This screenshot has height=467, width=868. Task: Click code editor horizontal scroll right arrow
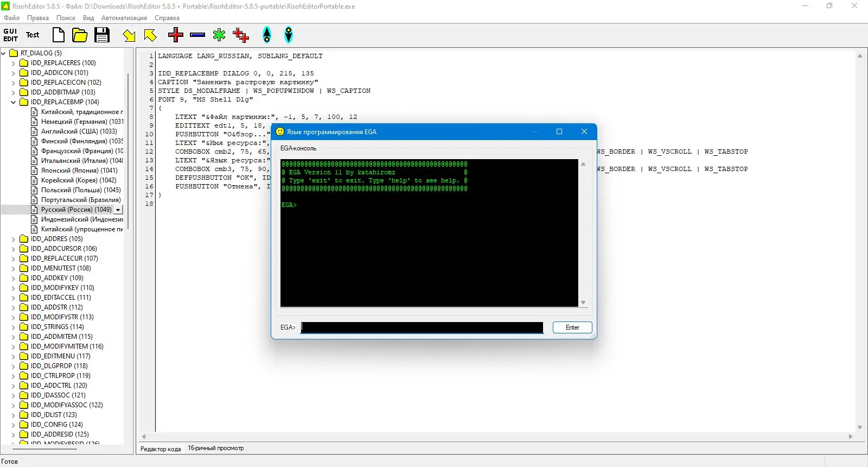(851, 437)
